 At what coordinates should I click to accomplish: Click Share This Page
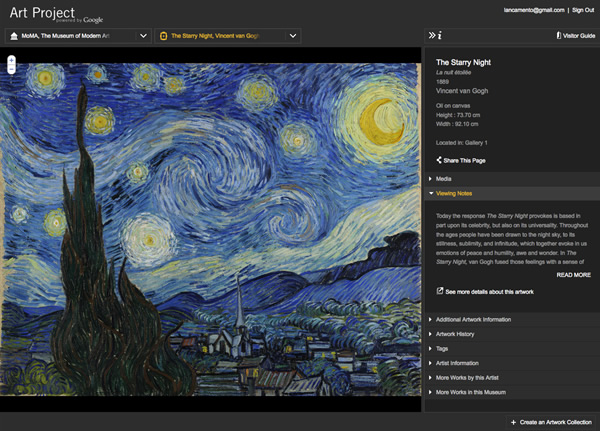461,160
